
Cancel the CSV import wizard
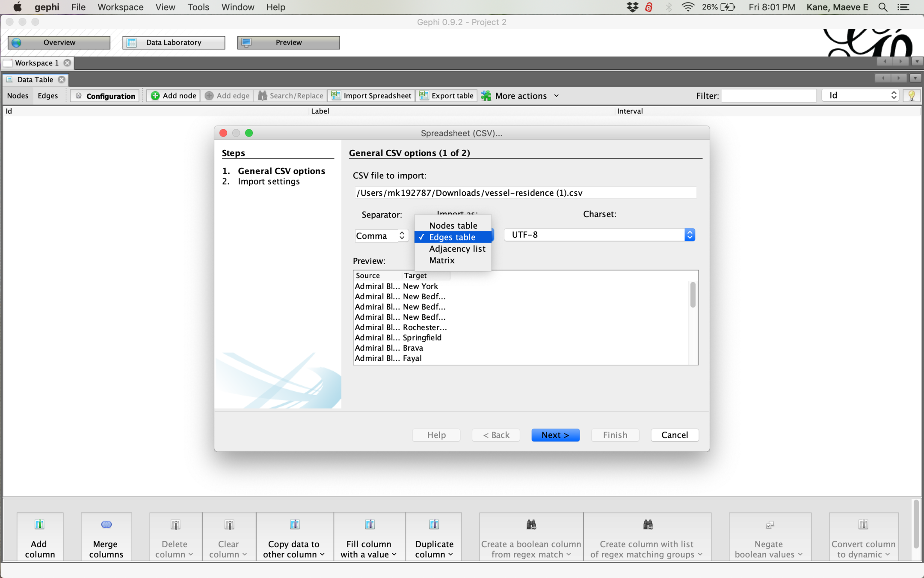point(674,435)
